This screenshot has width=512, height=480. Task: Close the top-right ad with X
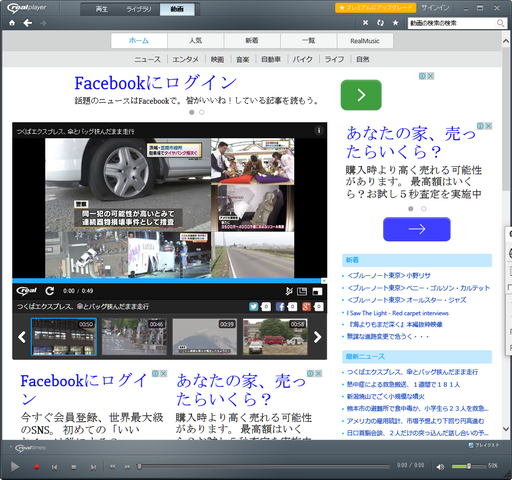coord(431,76)
